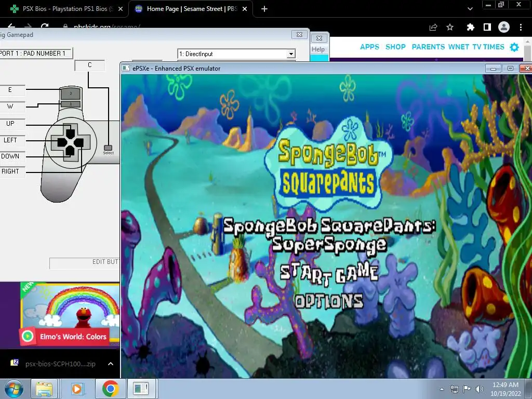
Task: Click the Chrome icon in the taskbar
Action: click(x=110, y=389)
